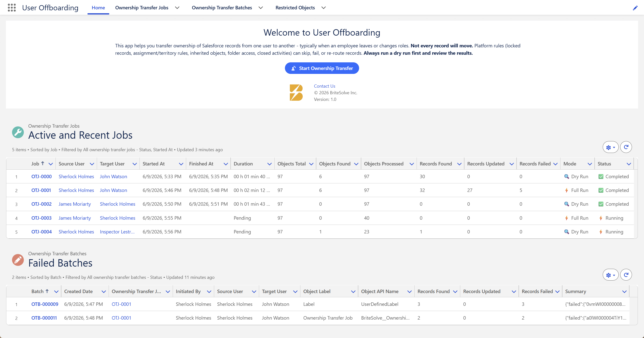644x338 pixels.
Task: Open the Object Label column actions menu
Action: click(353, 292)
